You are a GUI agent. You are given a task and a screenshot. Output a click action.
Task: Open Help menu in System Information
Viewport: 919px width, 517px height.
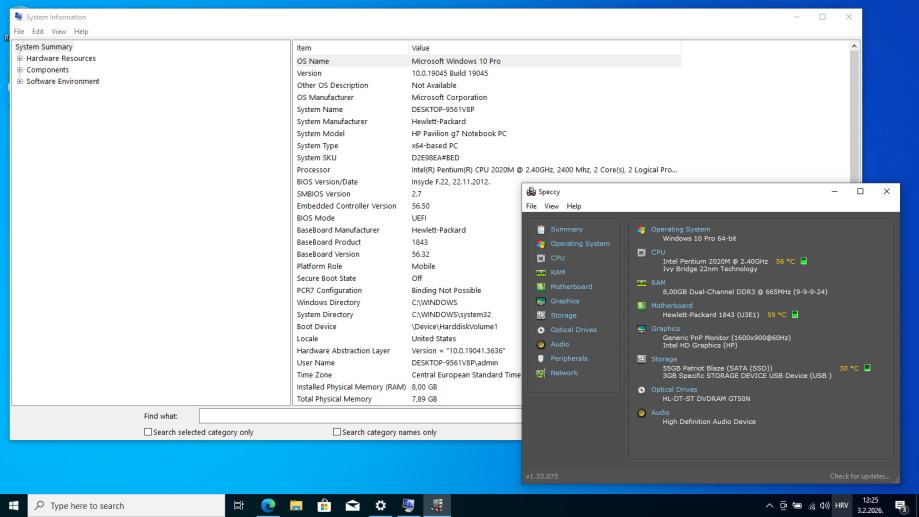(x=81, y=32)
